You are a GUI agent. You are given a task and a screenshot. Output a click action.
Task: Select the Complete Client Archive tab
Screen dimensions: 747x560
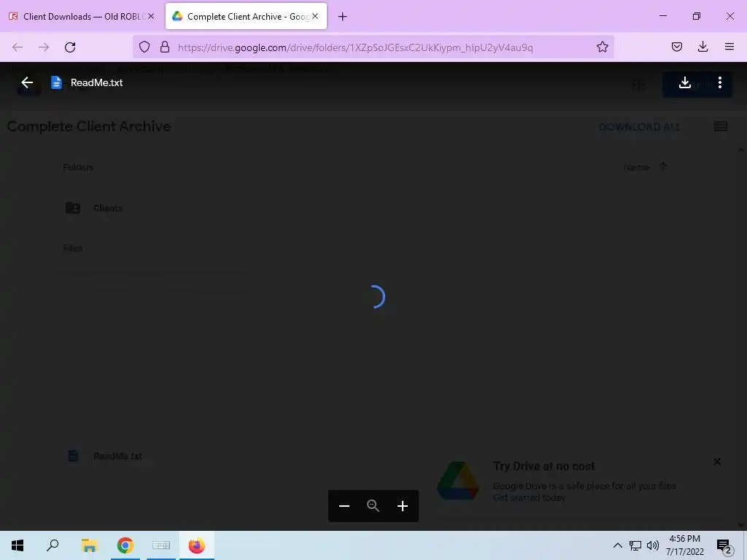[x=246, y=16]
